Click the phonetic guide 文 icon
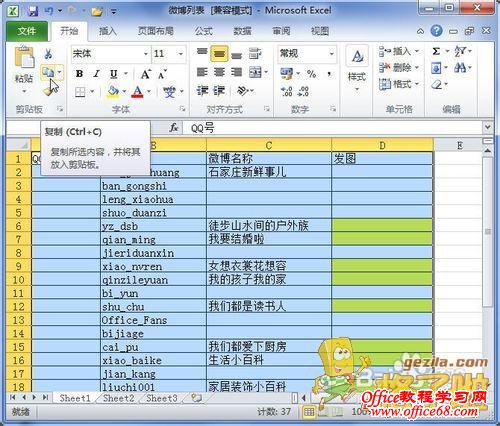 pyautogui.click(x=170, y=91)
